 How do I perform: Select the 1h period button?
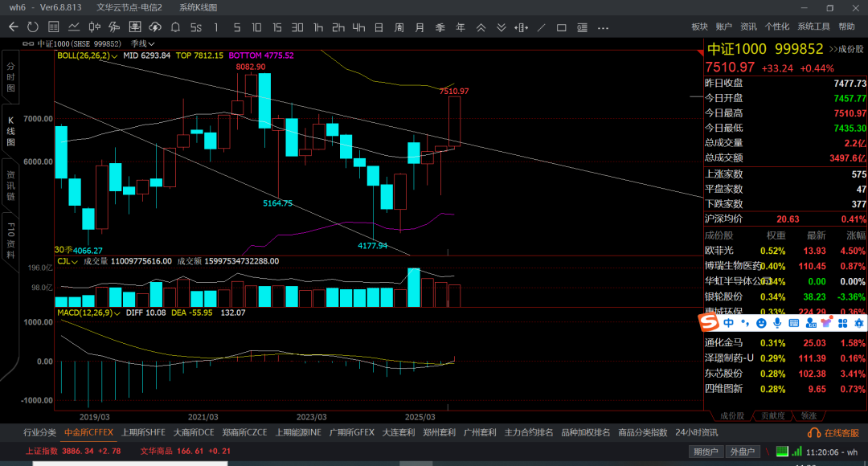(x=318, y=27)
